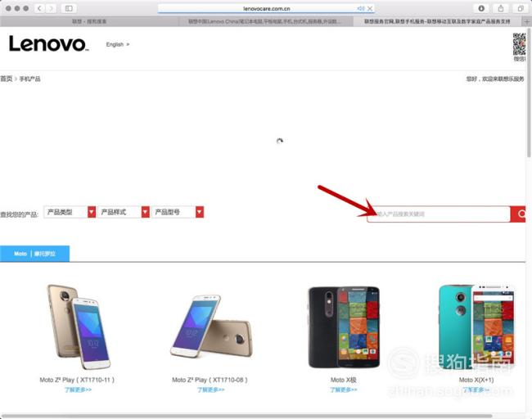Switch to the first Safari browser tab

(89, 21)
